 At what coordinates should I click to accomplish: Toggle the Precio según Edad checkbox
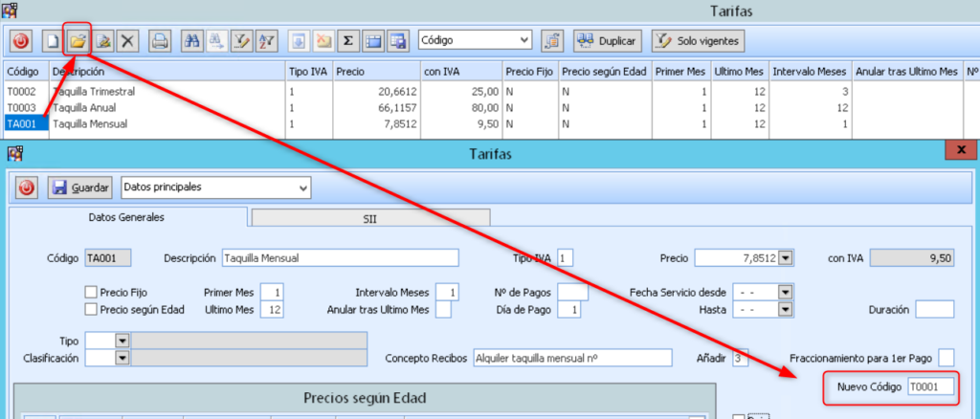click(x=91, y=309)
